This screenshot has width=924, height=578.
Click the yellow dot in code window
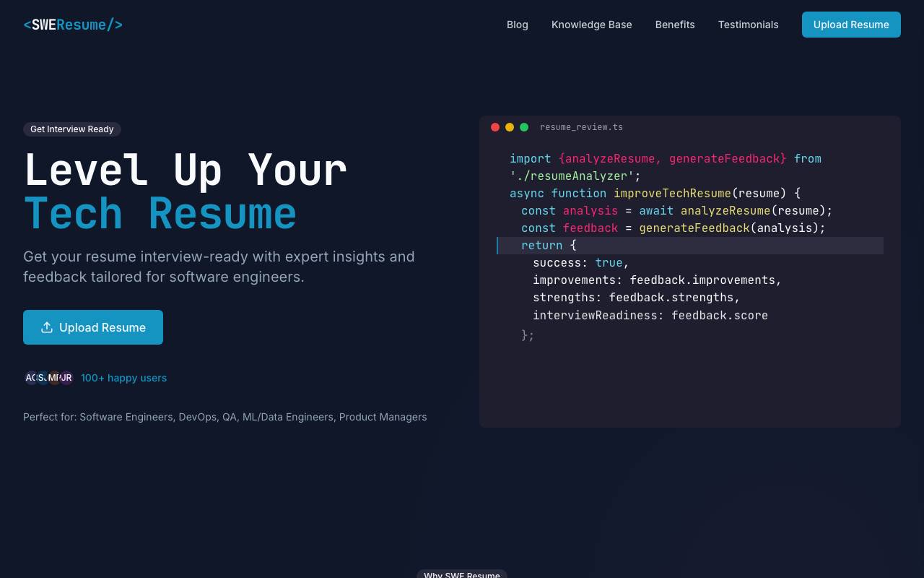510,127
